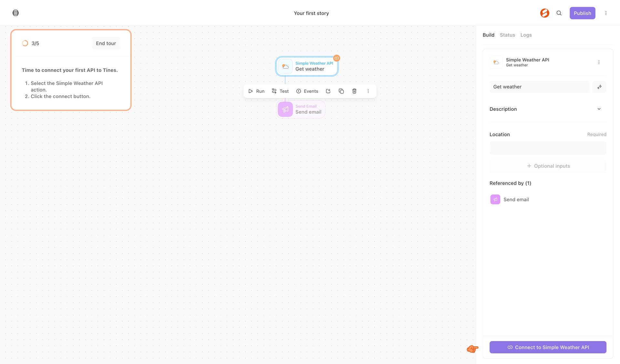Switch to the Status tab
620x364 pixels.
(x=507, y=35)
